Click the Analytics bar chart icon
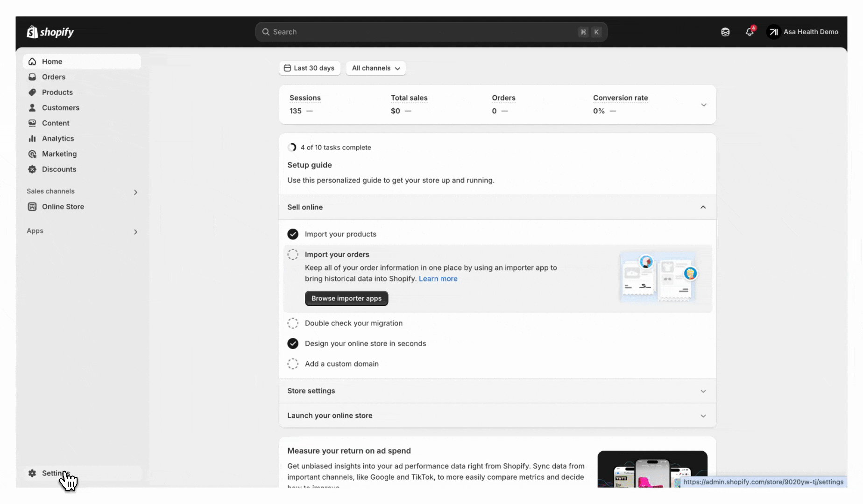863x504 pixels. click(x=32, y=139)
